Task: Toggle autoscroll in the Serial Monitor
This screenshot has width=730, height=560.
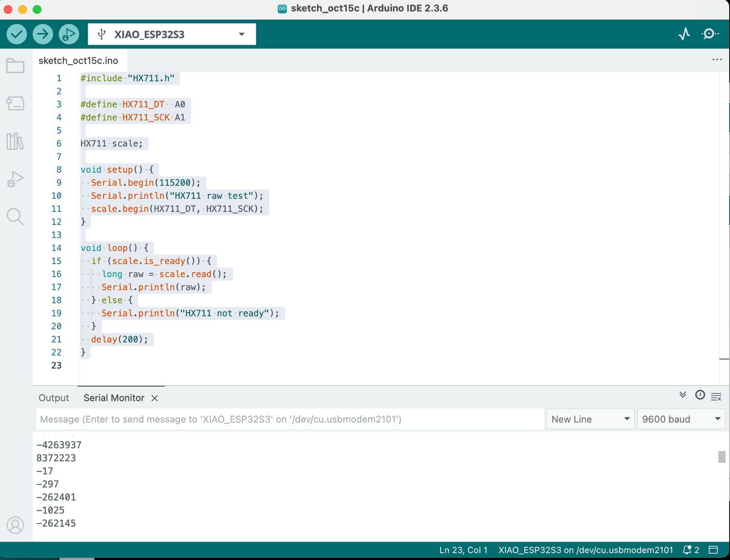Action: (683, 395)
